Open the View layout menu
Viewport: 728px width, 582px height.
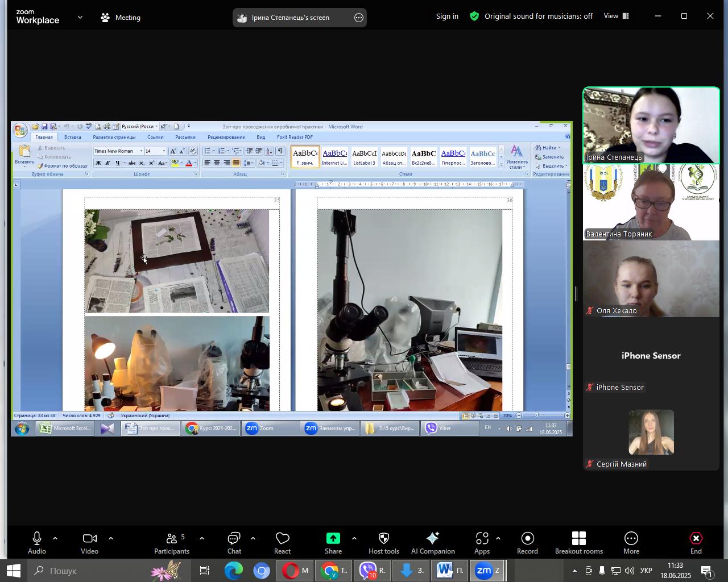pyautogui.click(x=617, y=16)
